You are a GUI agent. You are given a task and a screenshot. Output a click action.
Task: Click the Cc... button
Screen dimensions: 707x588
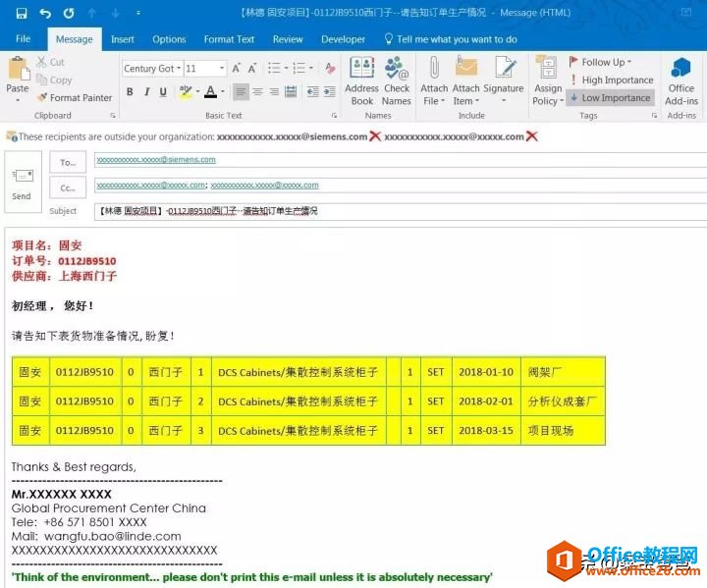68,188
